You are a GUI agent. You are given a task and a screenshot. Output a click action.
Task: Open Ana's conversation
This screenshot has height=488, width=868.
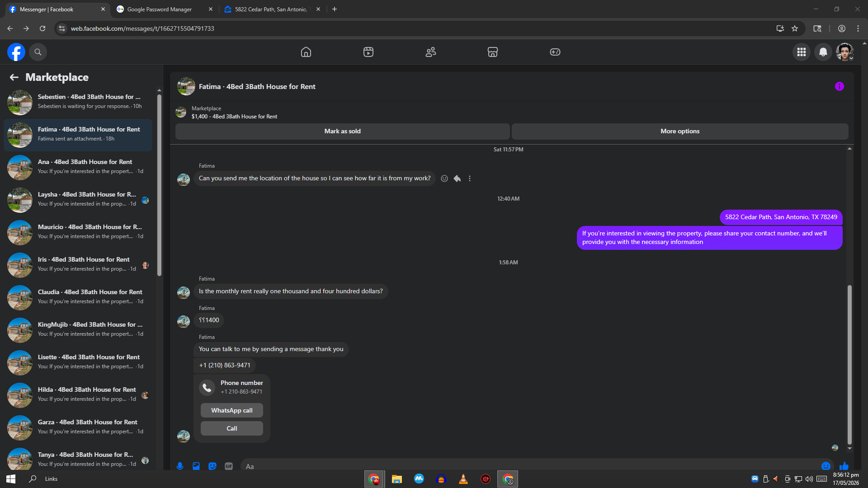tap(78, 167)
